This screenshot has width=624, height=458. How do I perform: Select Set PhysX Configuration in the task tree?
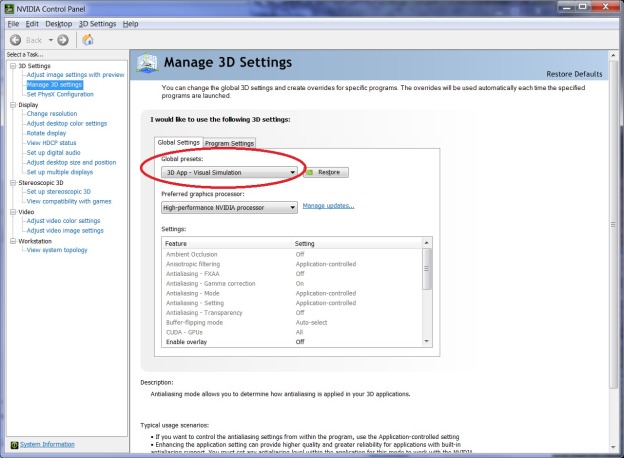coord(60,94)
